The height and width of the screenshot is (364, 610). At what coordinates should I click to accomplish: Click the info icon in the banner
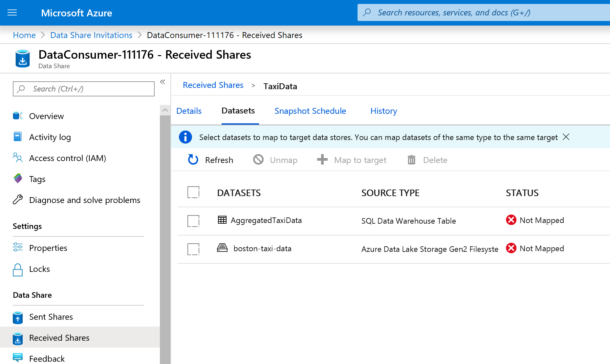tap(185, 137)
